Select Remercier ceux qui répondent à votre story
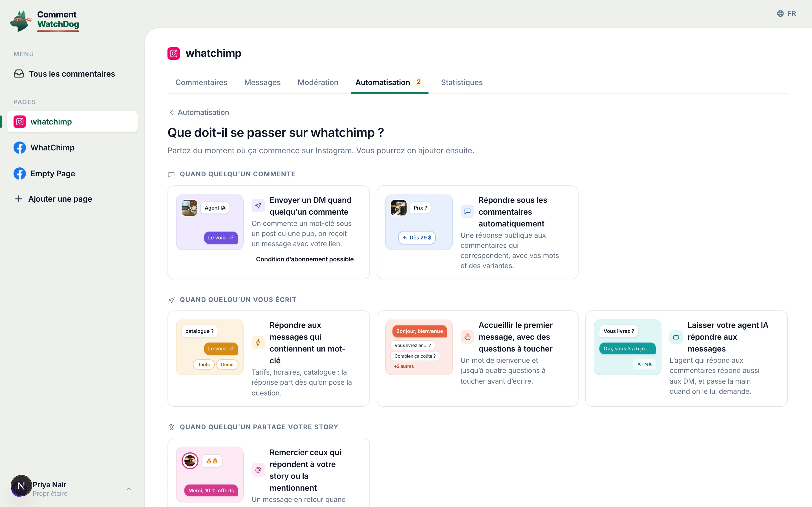The width and height of the screenshot is (812, 507). pos(268,472)
